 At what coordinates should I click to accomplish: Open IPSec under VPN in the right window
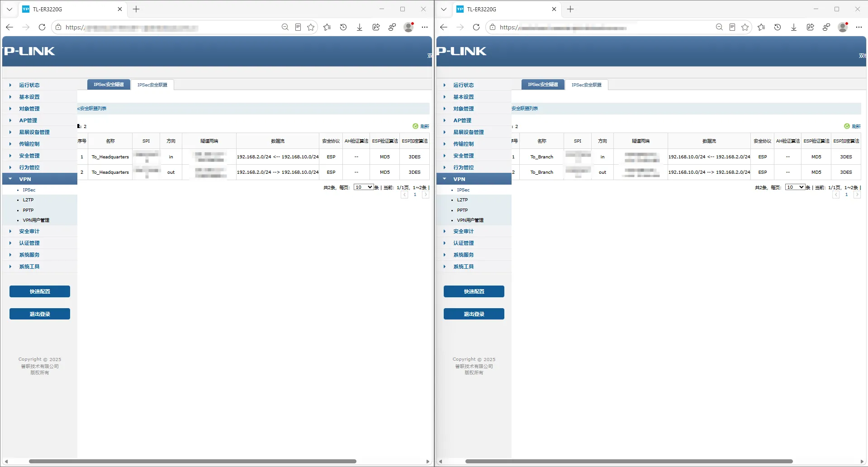click(x=463, y=190)
